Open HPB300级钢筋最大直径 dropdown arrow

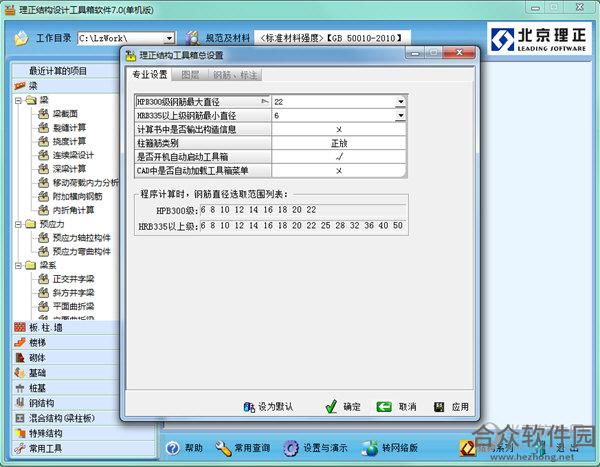[400, 102]
